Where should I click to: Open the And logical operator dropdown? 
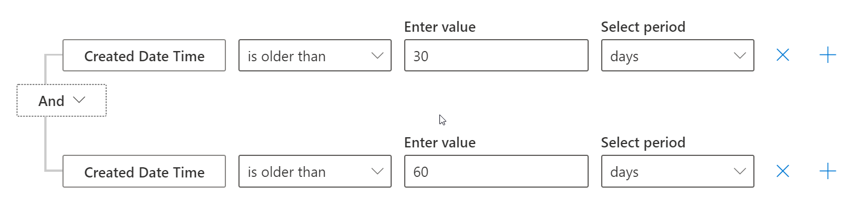click(61, 100)
